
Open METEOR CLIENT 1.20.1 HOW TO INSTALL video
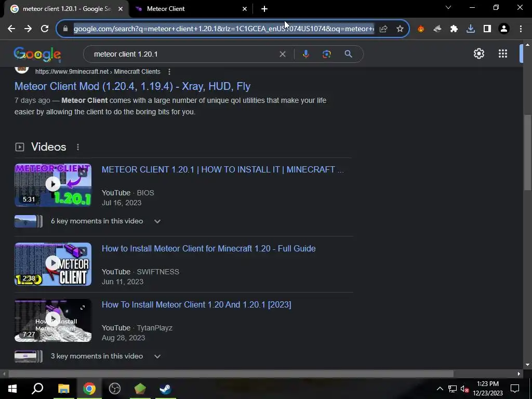coord(222,170)
